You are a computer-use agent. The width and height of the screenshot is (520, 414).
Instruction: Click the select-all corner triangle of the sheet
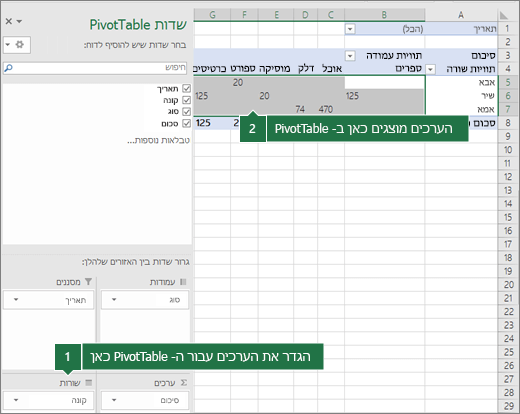point(504,15)
